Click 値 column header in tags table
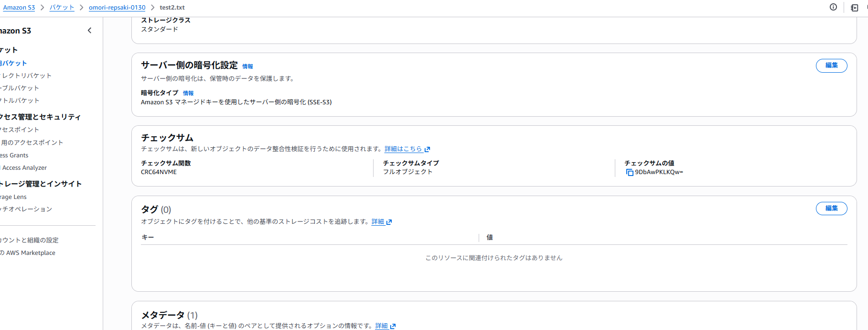 (490, 237)
